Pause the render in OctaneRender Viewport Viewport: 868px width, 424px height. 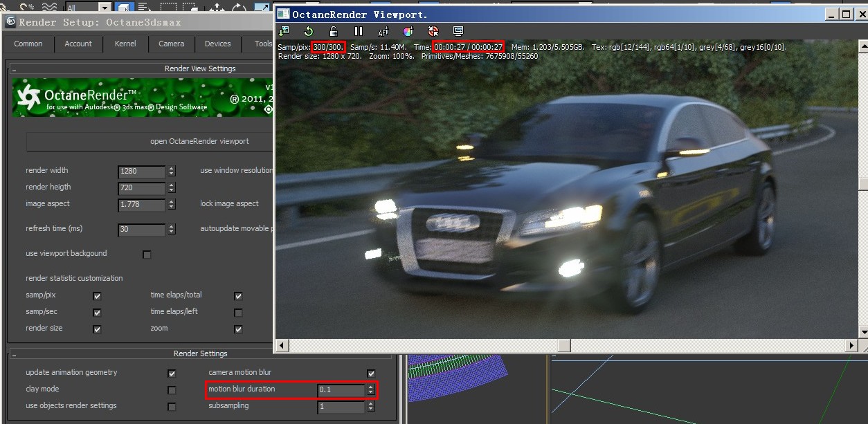[359, 31]
